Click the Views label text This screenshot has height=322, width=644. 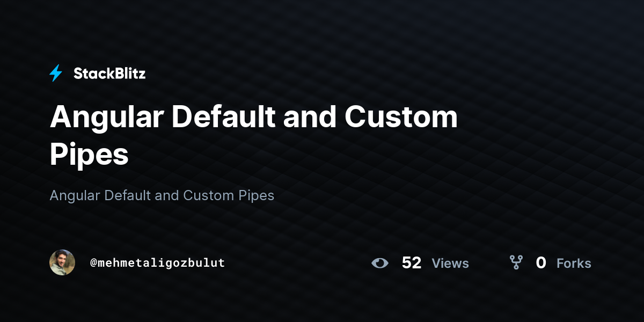coord(450,264)
